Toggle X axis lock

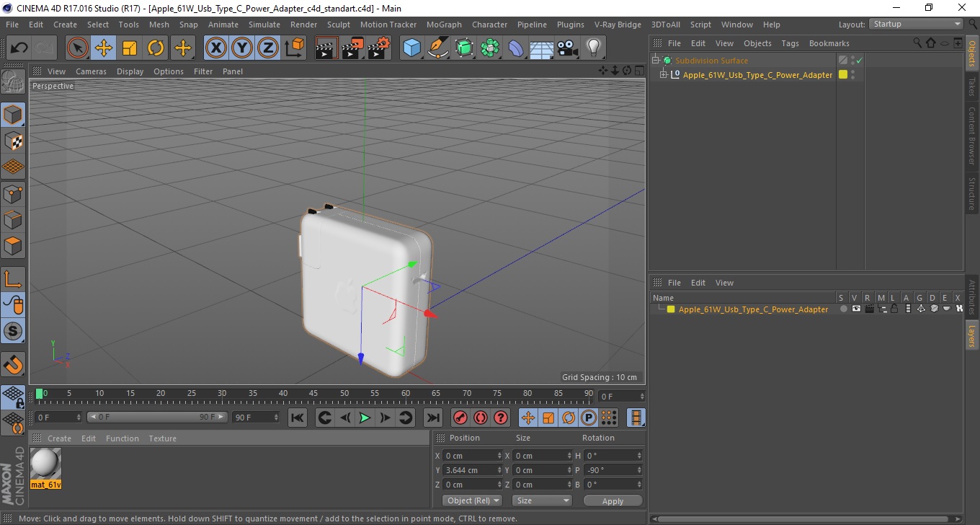216,48
